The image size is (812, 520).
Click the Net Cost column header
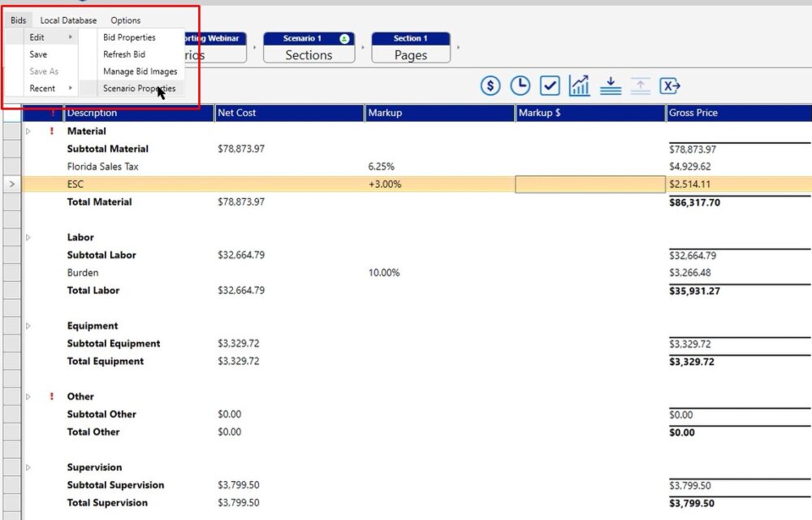pyautogui.click(x=288, y=113)
